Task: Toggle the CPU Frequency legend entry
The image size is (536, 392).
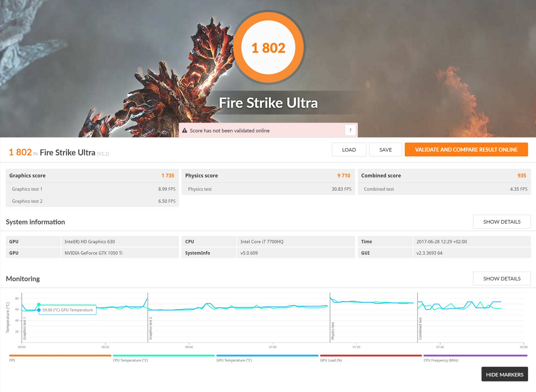Action: pyautogui.click(x=475, y=358)
